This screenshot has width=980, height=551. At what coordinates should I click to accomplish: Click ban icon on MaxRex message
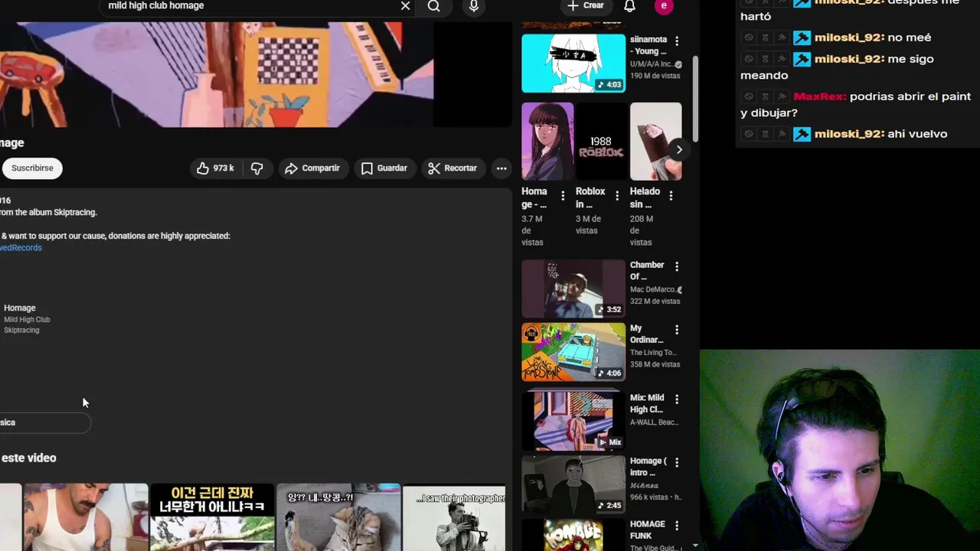[749, 96]
